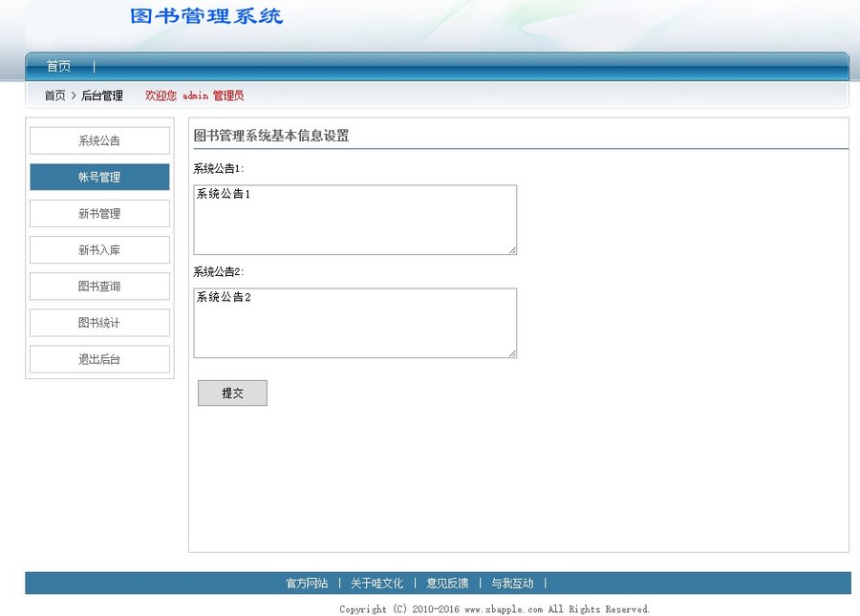Select 帐号管理 in the sidebar
The image size is (860, 616).
[x=99, y=177]
